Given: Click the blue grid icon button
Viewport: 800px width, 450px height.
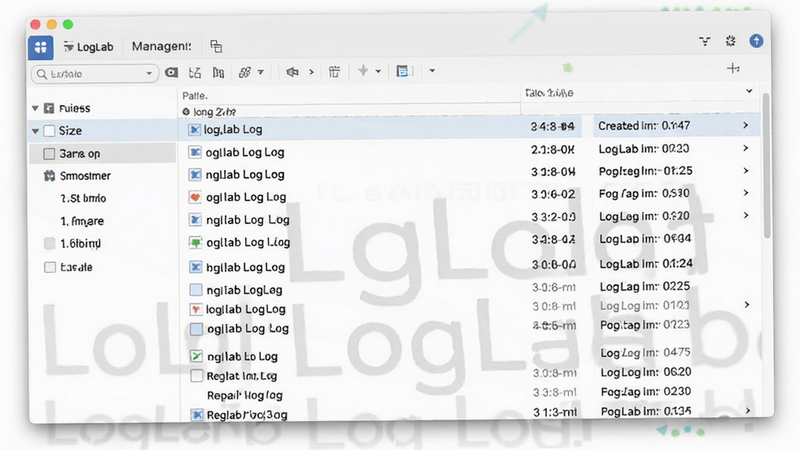Looking at the screenshot, I should click(x=41, y=47).
